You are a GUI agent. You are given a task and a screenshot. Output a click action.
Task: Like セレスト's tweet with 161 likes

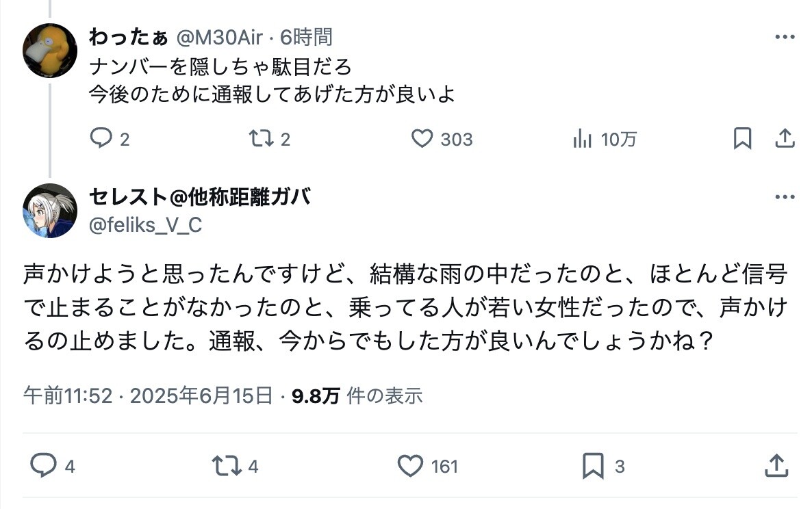pos(410,467)
